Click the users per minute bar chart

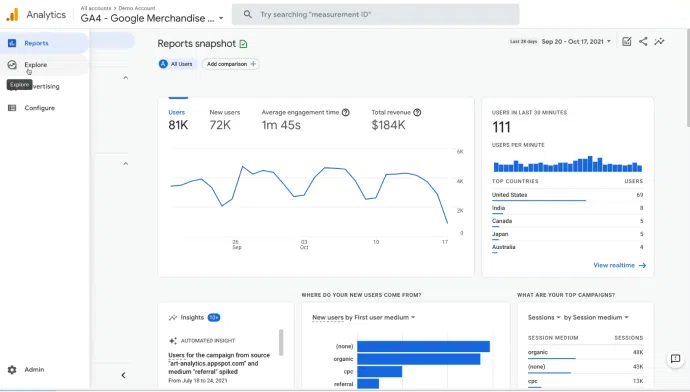pos(568,164)
